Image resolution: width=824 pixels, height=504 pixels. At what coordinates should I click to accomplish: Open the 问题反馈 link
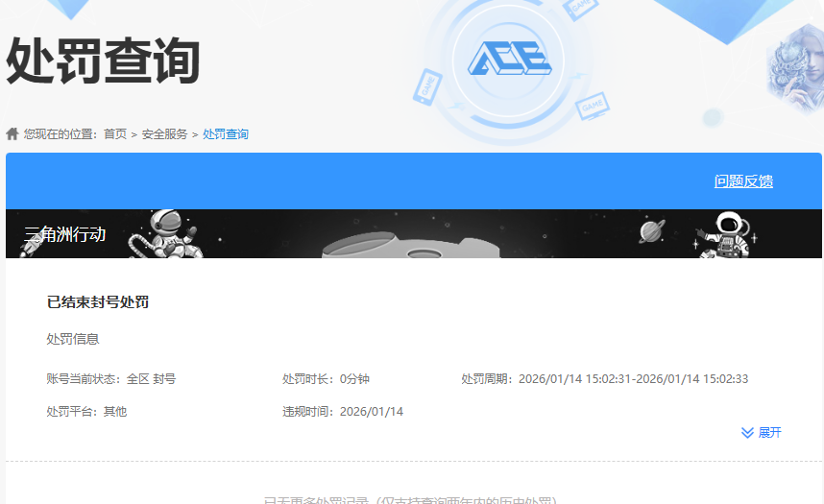(x=743, y=181)
